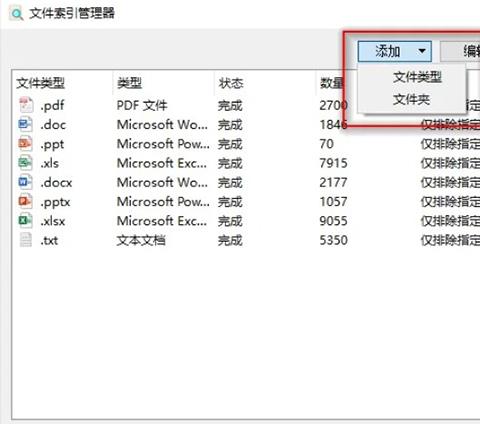This screenshot has height=424, width=480.
Task: Click the count value 7915
Action: 334,163
